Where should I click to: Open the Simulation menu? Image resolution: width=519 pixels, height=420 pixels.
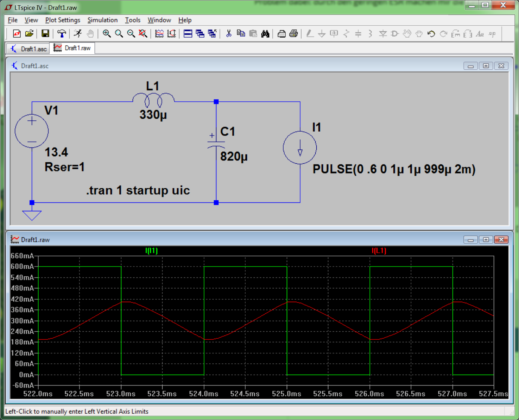(102, 20)
